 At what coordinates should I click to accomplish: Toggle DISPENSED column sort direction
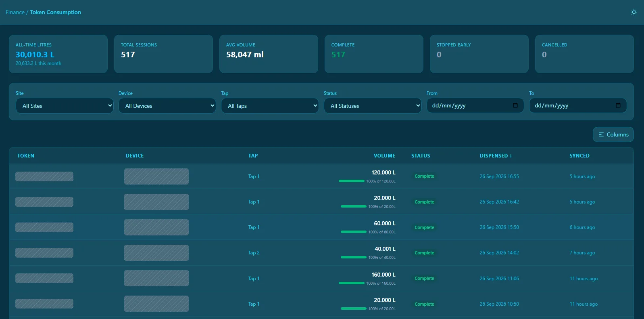click(496, 155)
